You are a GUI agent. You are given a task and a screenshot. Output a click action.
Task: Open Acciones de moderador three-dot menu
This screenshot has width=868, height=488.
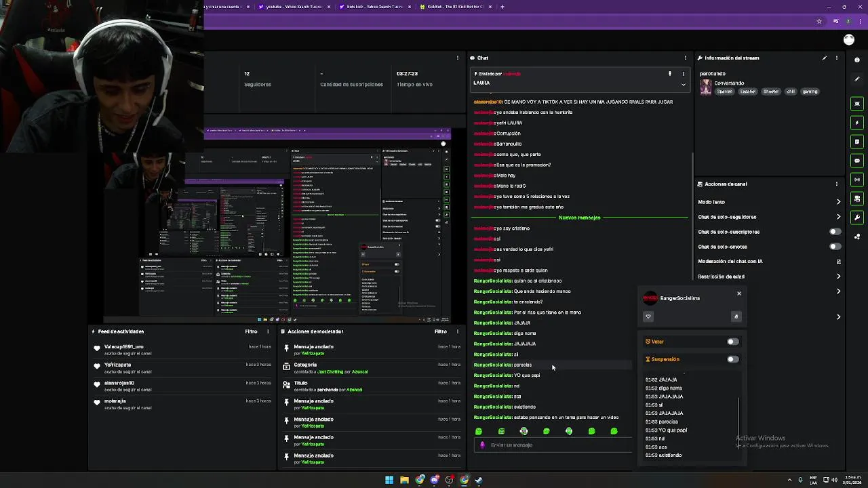(457, 331)
